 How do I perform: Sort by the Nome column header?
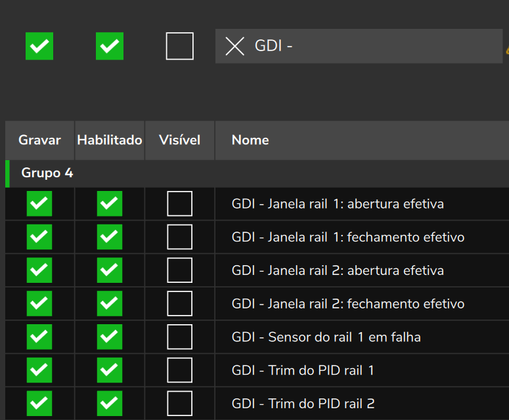point(362,140)
